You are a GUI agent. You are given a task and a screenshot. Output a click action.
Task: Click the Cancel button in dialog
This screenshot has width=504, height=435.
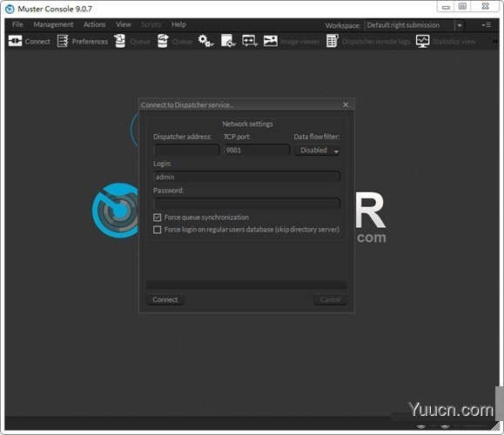click(x=330, y=299)
